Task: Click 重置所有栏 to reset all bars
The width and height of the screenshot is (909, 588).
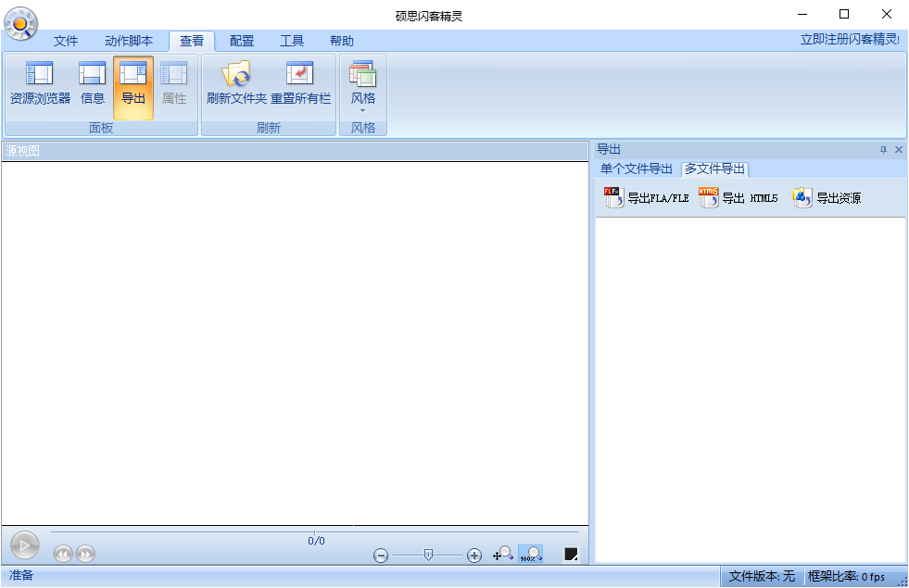Action: pyautogui.click(x=300, y=84)
